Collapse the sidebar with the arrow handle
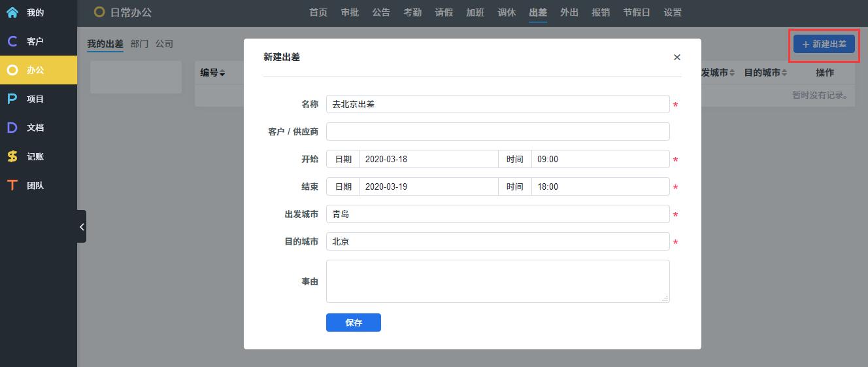868x367 pixels. pos(82,226)
